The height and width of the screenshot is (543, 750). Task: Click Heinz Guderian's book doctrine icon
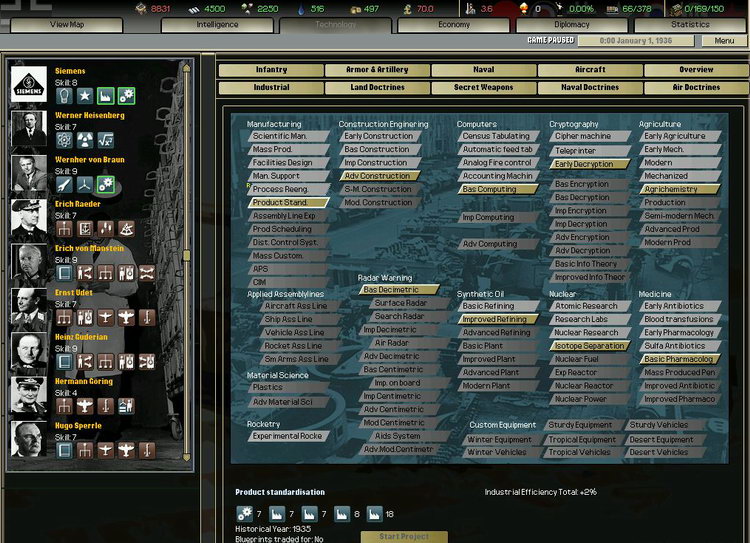coord(64,362)
